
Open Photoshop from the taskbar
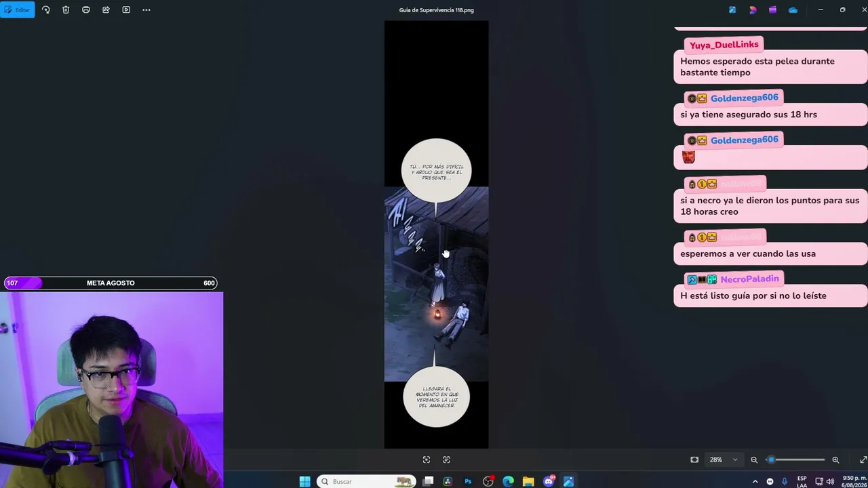[x=468, y=481]
